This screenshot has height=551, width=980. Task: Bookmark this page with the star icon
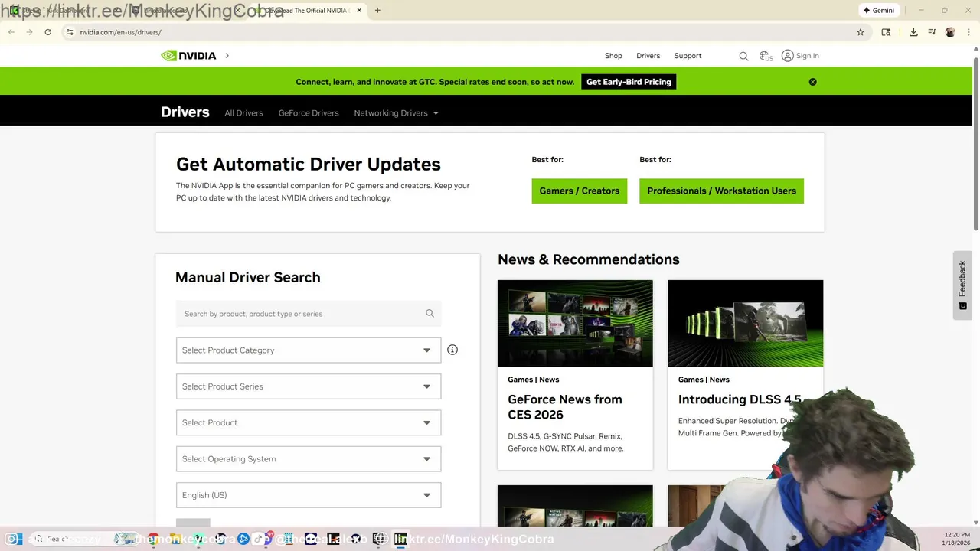pos(861,32)
